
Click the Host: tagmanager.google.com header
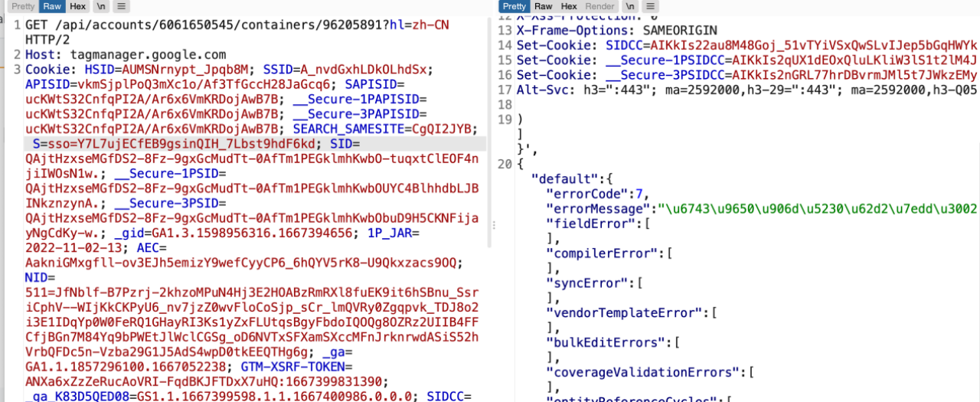126,54
